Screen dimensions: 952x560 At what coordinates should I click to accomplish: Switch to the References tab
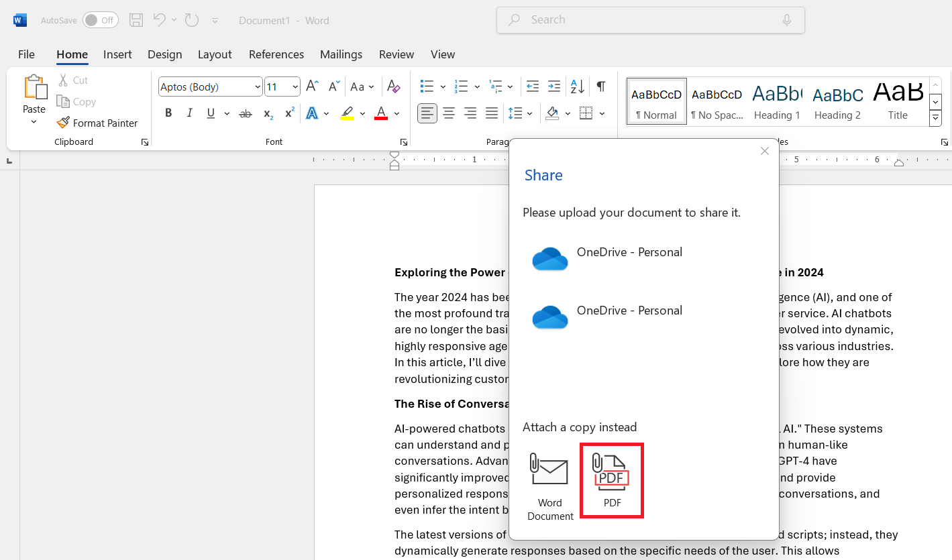[276, 54]
